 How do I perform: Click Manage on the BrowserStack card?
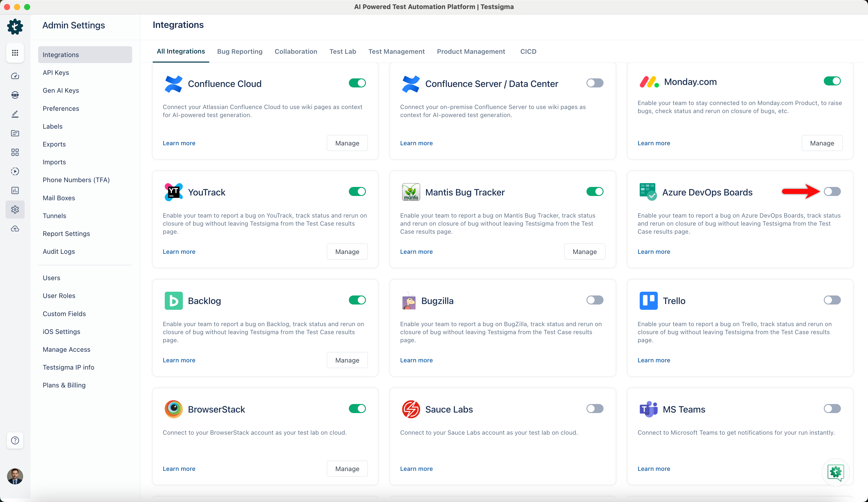click(347, 469)
